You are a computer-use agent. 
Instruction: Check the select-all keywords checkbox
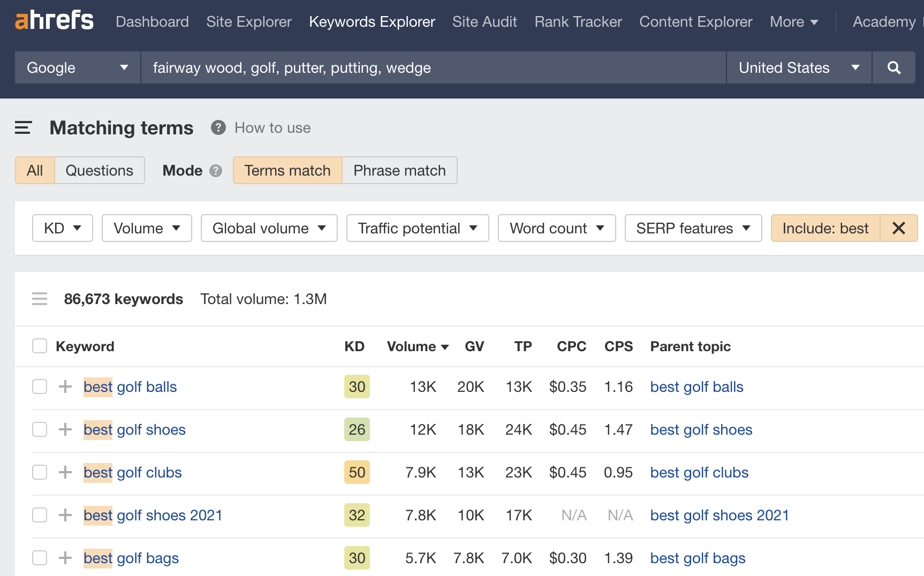click(40, 346)
